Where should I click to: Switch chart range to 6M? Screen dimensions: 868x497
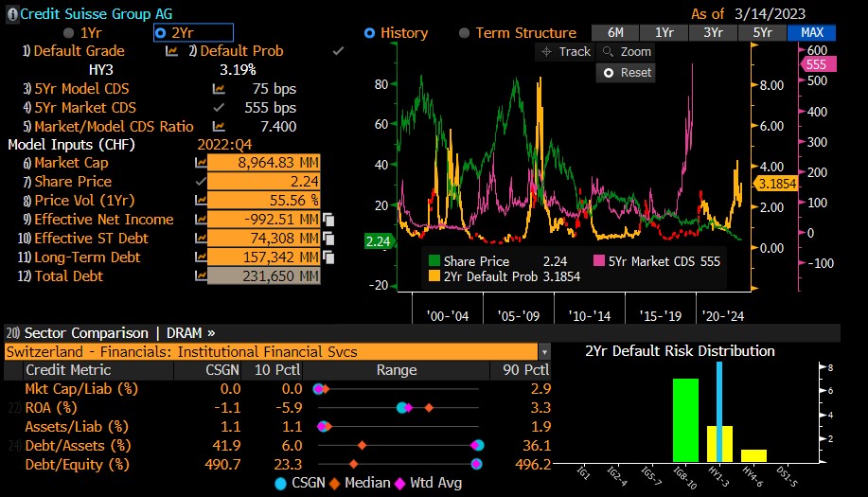(615, 33)
